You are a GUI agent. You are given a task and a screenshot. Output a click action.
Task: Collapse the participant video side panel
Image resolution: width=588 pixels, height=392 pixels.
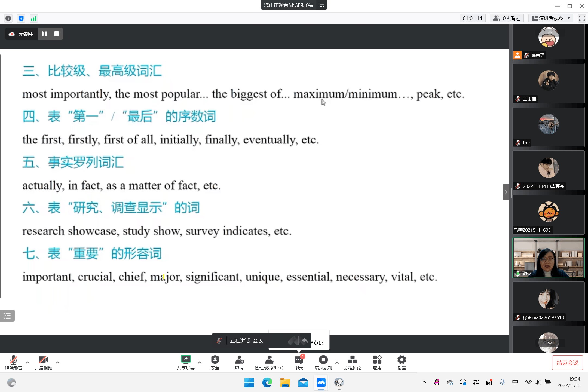pyautogui.click(x=506, y=192)
